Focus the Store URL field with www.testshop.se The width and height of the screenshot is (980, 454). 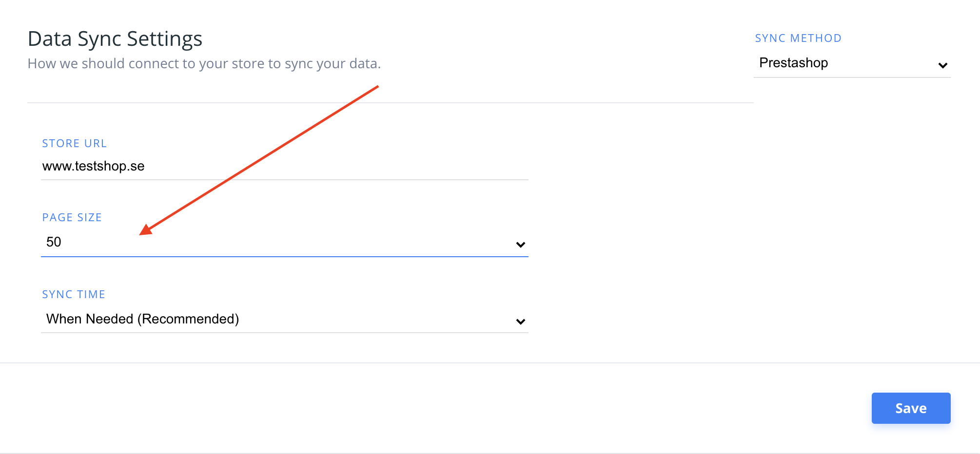(283, 166)
